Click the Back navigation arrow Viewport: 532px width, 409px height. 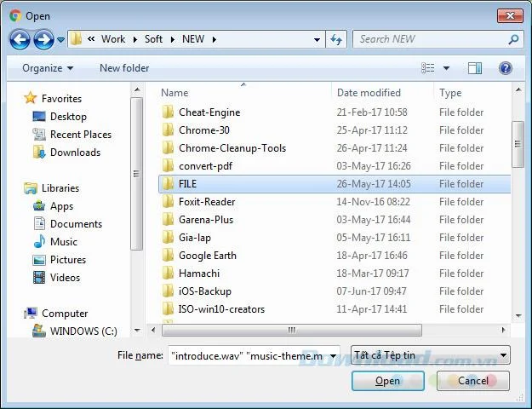coord(20,39)
